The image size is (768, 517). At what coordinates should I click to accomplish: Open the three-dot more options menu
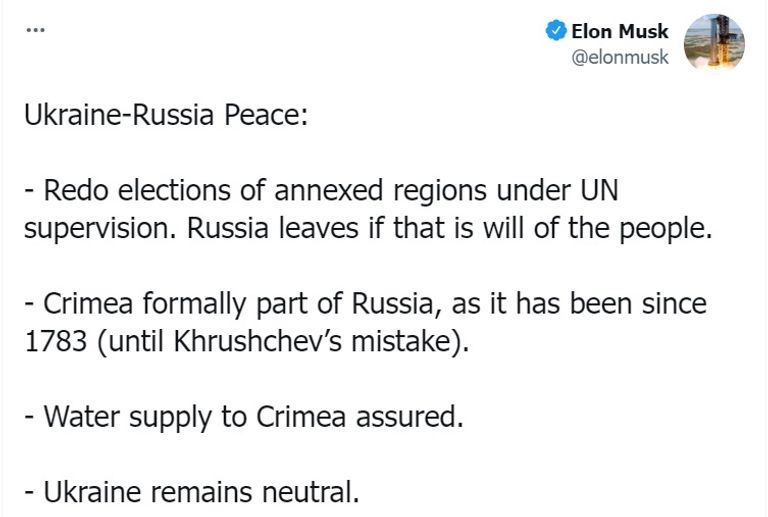pos(35,30)
